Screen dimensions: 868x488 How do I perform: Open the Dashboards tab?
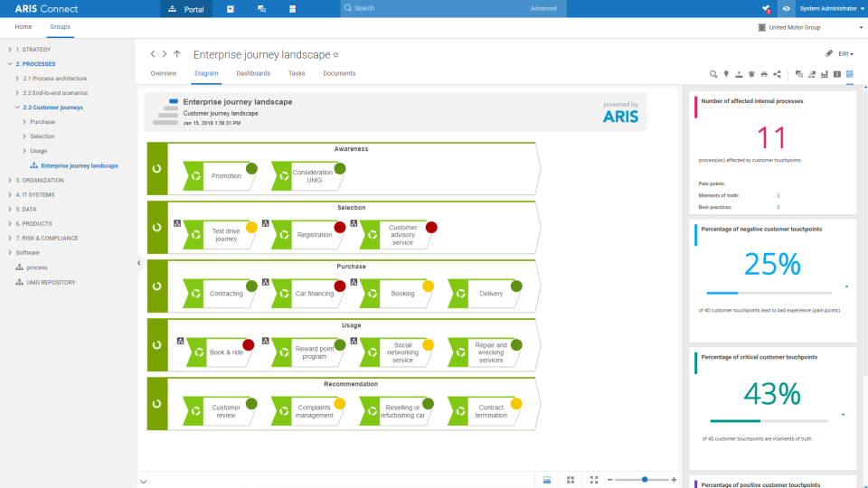pos(253,73)
